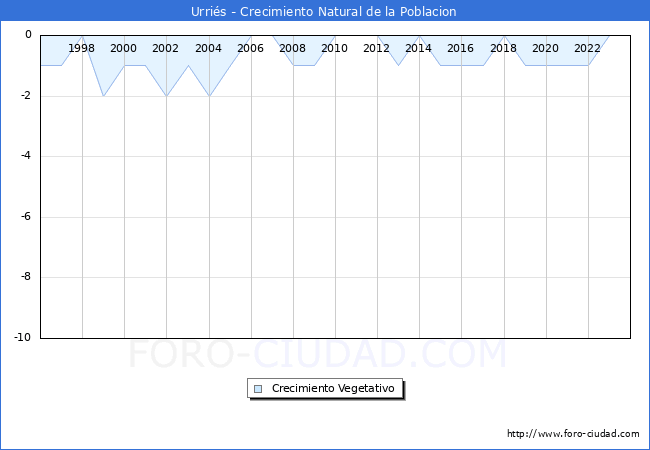The height and width of the screenshot is (450, 650).
Task: Click the Crecimiento Vegetativo legend label
Action: [334, 389]
